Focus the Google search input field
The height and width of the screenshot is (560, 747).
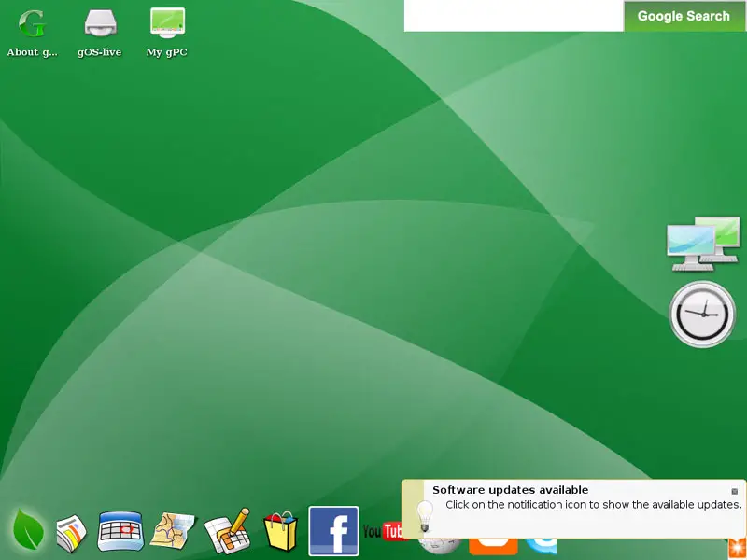point(514,16)
